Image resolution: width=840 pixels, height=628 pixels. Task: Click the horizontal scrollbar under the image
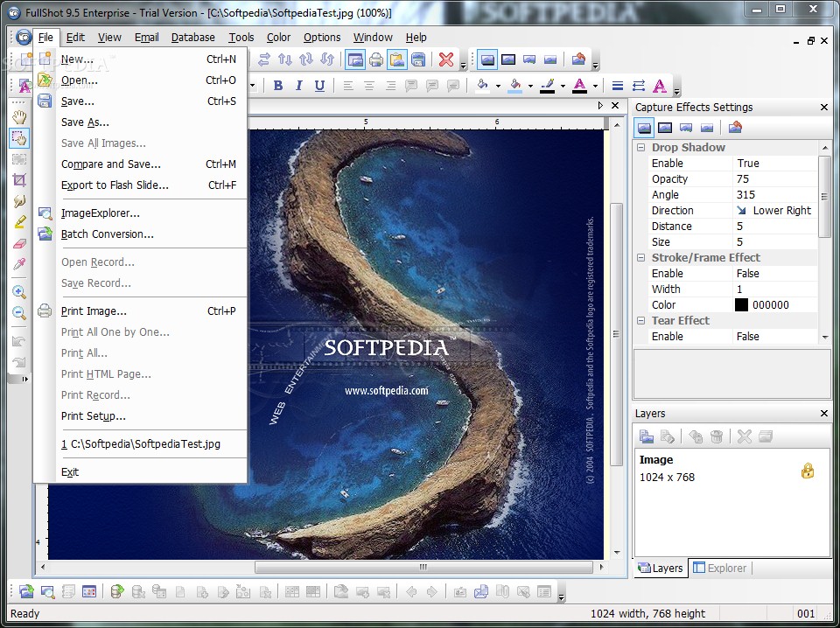[423, 567]
